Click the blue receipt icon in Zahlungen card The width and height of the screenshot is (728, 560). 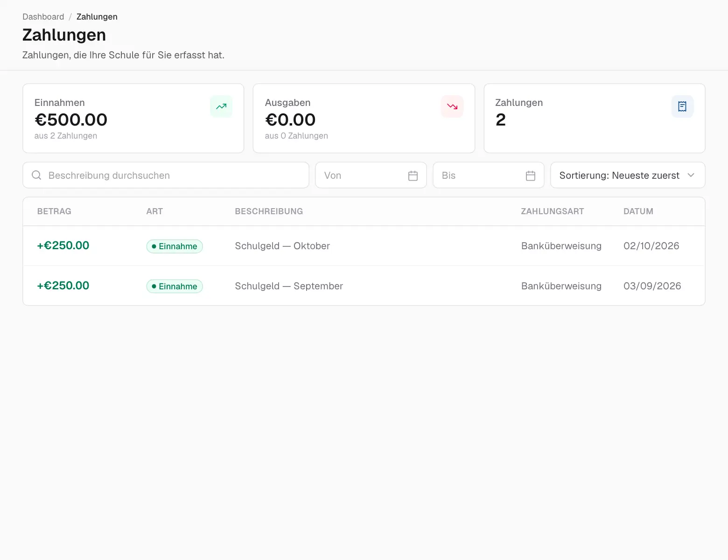[x=682, y=106]
